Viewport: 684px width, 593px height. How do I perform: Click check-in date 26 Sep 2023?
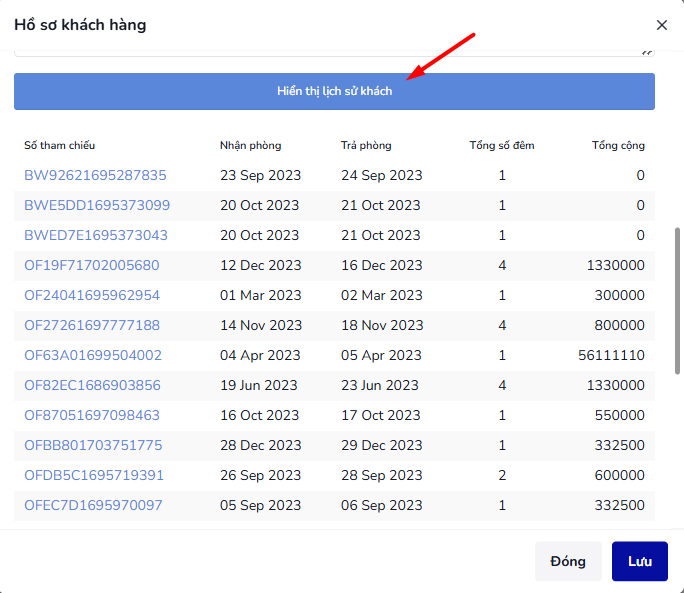(260, 475)
